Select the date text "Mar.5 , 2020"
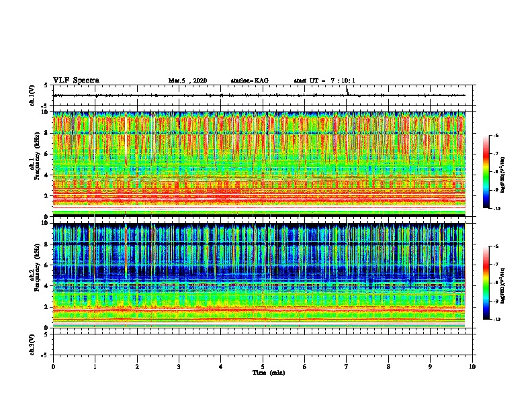Screen dimensions: 532x411 [x=187, y=81]
